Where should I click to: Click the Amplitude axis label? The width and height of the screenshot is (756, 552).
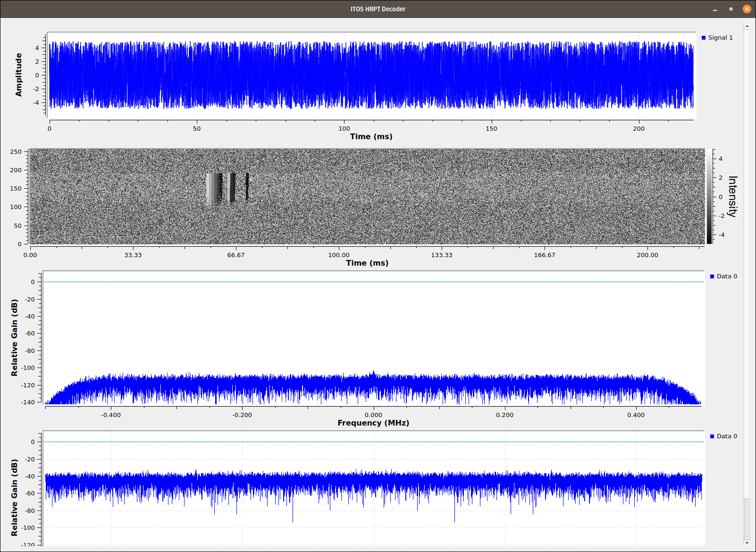click(x=19, y=75)
